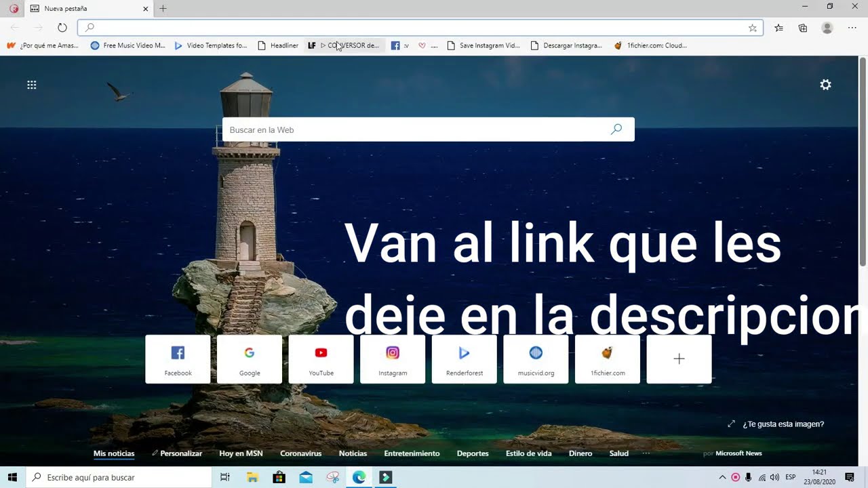This screenshot has height=488, width=868.
Task: Click in the Buscar en la Web field
Action: pos(414,129)
